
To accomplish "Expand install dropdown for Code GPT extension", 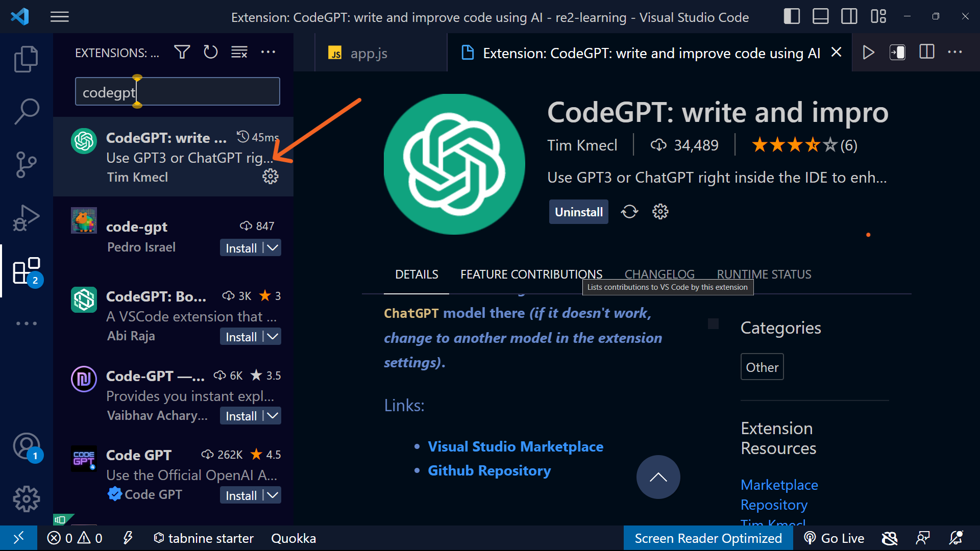I will tap(273, 495).
